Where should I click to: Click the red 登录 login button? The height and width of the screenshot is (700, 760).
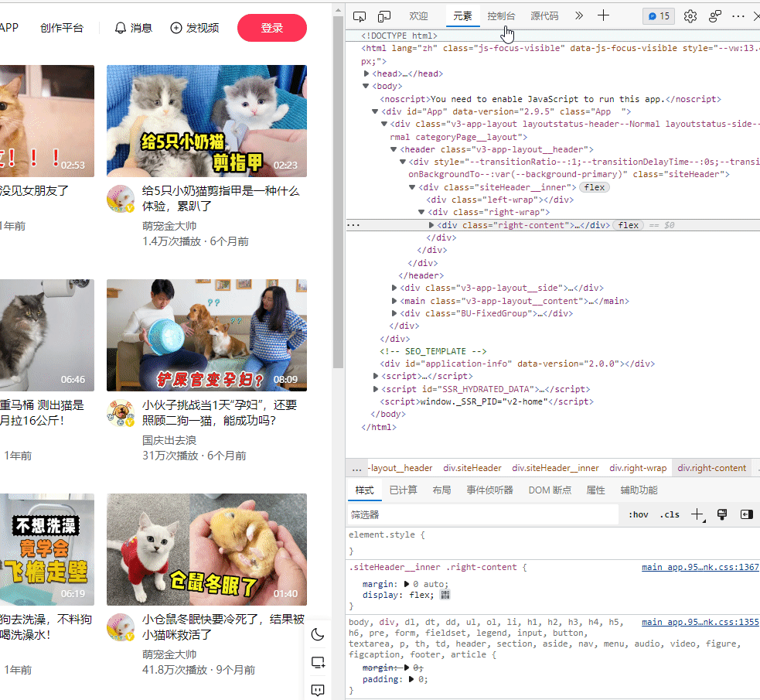[272, 28]
